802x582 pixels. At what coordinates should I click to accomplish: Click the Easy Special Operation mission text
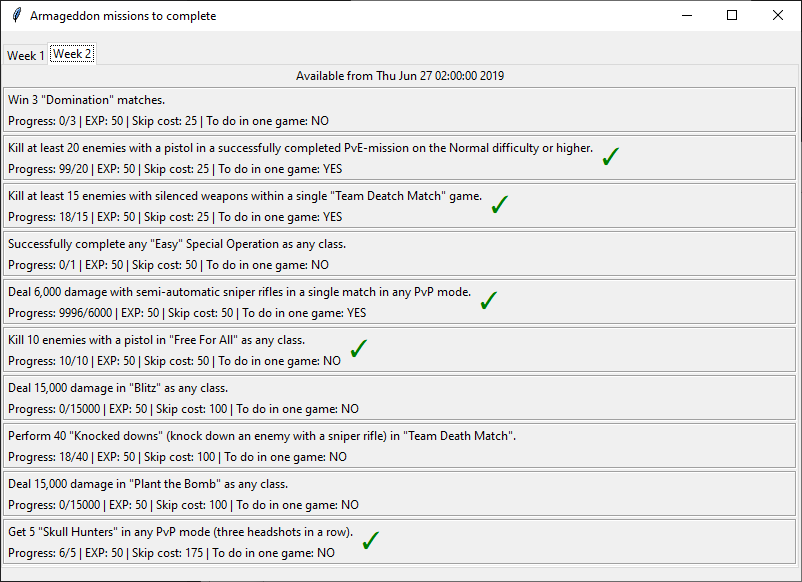pyautogui.click(x=177, y=244)
